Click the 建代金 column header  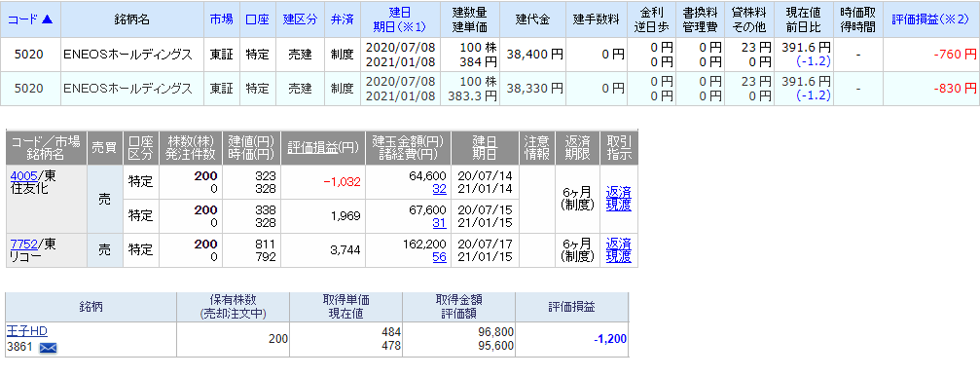(x=533, y=19)
